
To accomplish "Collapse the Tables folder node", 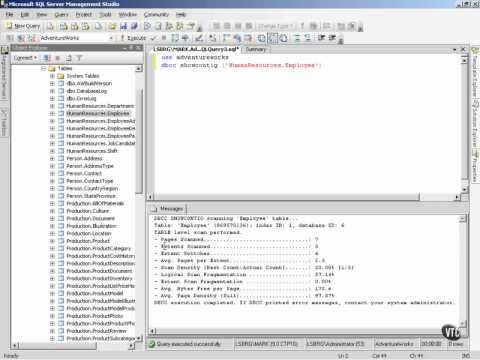I will tap(43, 69).
